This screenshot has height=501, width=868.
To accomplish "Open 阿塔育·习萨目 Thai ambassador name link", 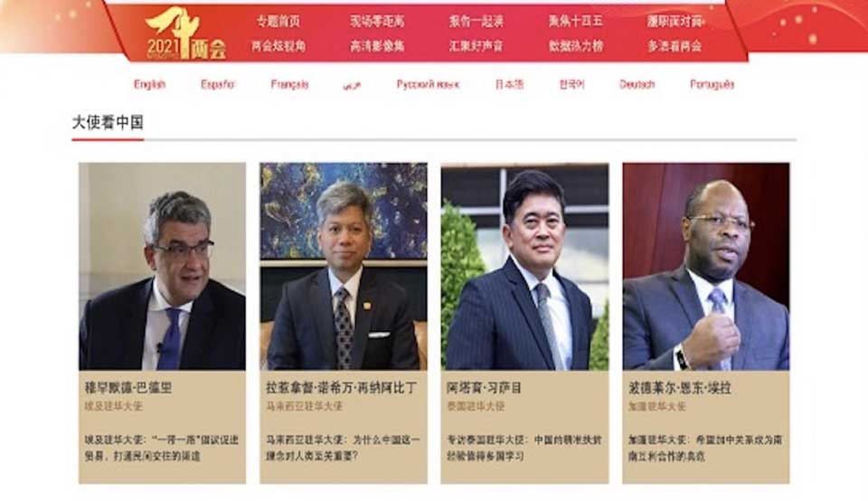I will tap(485, 388).
